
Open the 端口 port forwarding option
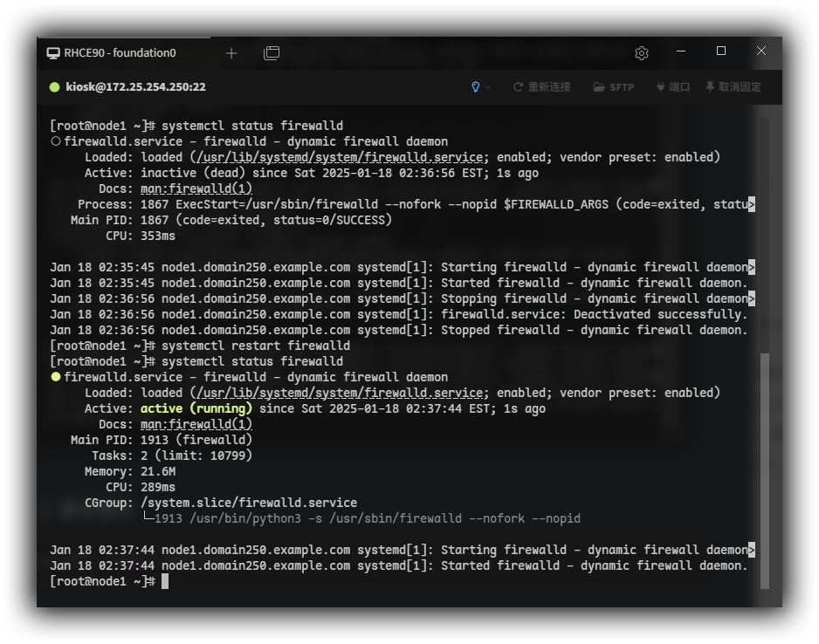point(672,87)
